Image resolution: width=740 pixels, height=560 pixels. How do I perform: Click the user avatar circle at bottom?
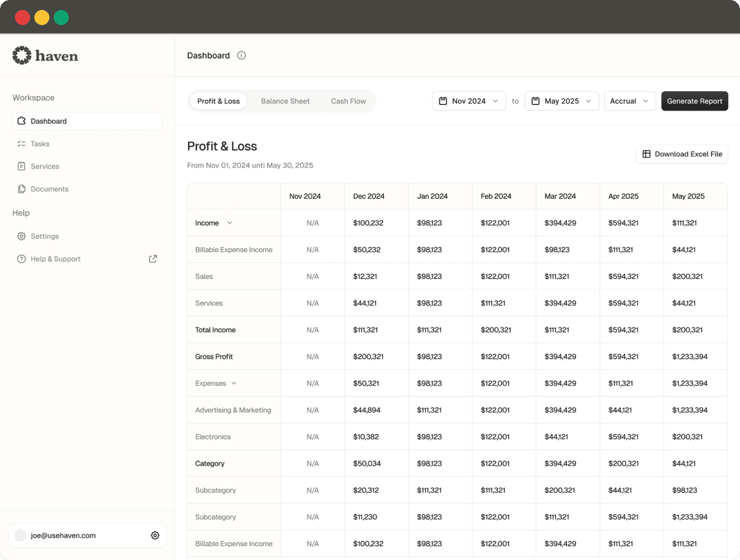coord(20,535)
